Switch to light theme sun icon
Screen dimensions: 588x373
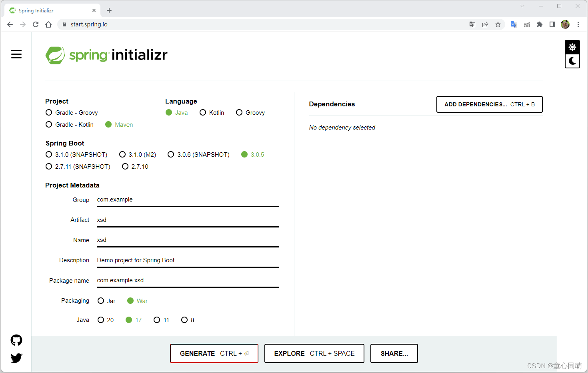click(572, 47)
